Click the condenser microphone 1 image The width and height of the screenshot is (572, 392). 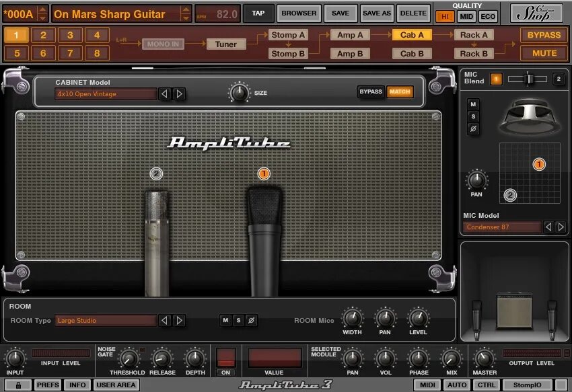click(x=264, y=241)
